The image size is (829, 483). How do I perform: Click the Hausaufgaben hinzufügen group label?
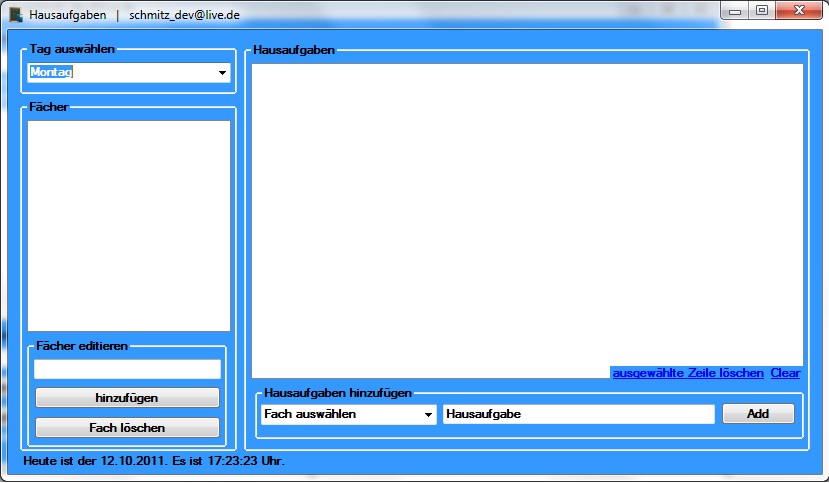click(337, 394)
